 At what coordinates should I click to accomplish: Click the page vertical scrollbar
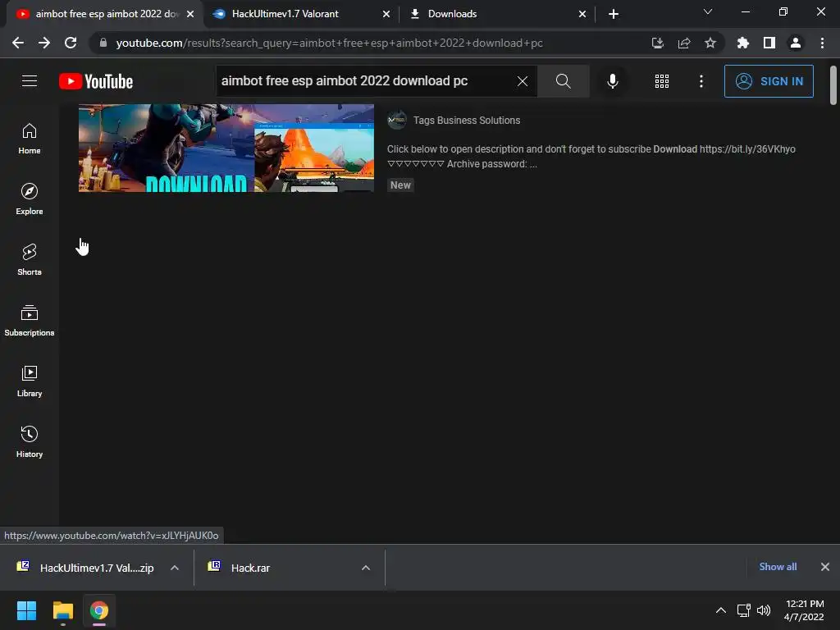coord(833,84)
